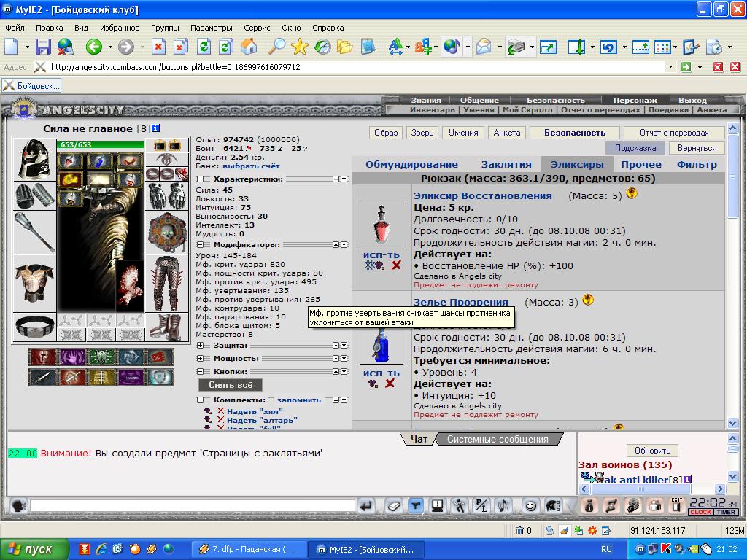This screenshot has width=747, height=560.
Task: Click the character info icon beside [8]
Action: 156,128
